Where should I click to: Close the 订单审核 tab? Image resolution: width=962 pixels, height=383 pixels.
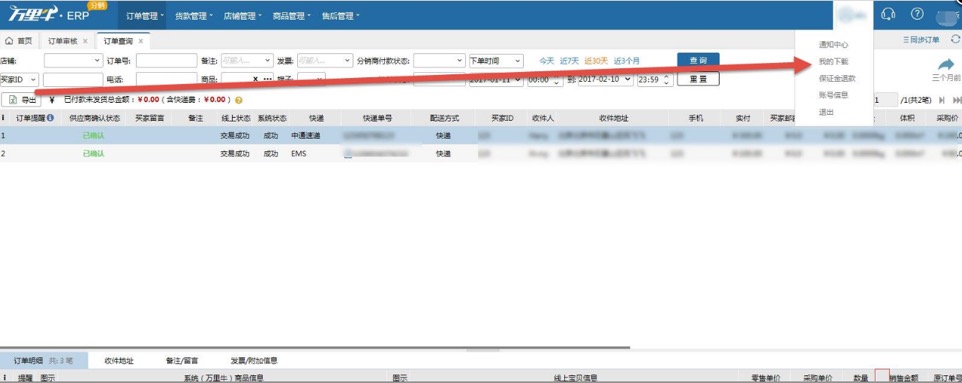(x=85, y=41)
